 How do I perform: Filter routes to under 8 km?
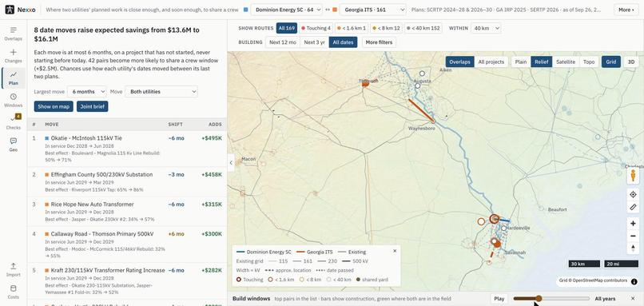[386, 28]
